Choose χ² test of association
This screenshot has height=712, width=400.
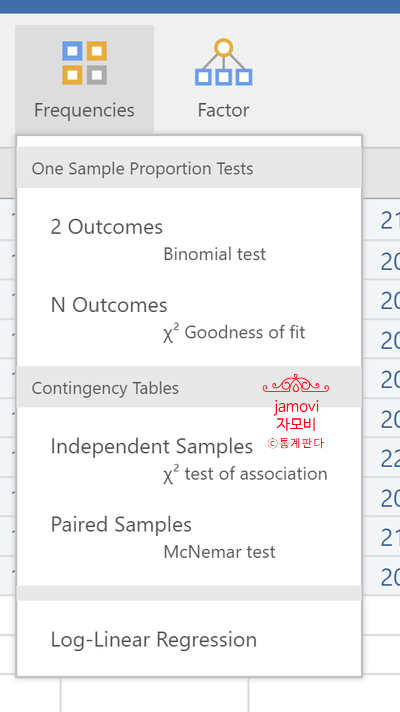245,474
